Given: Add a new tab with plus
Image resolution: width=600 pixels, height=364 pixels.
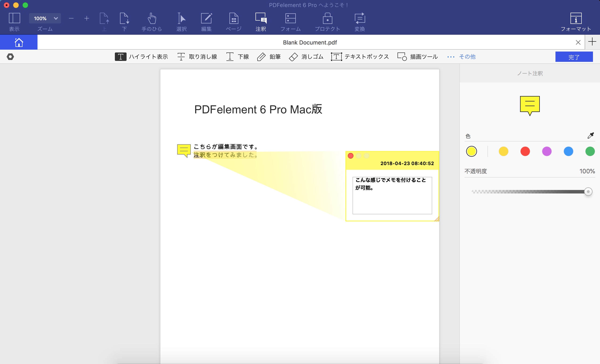Looking at the screenshot, I should tap(592, 42).
